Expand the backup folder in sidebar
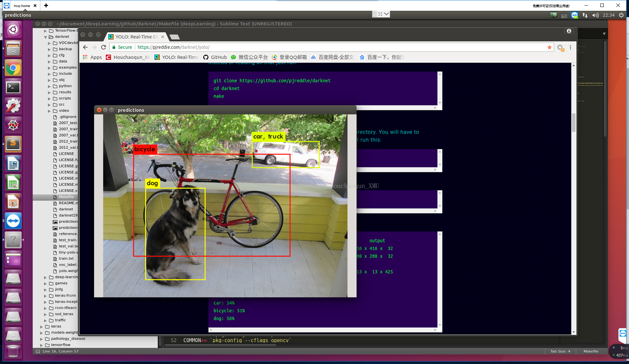This screenshot has height=364, width=629. pyautogui.click(x=49, y=49)
